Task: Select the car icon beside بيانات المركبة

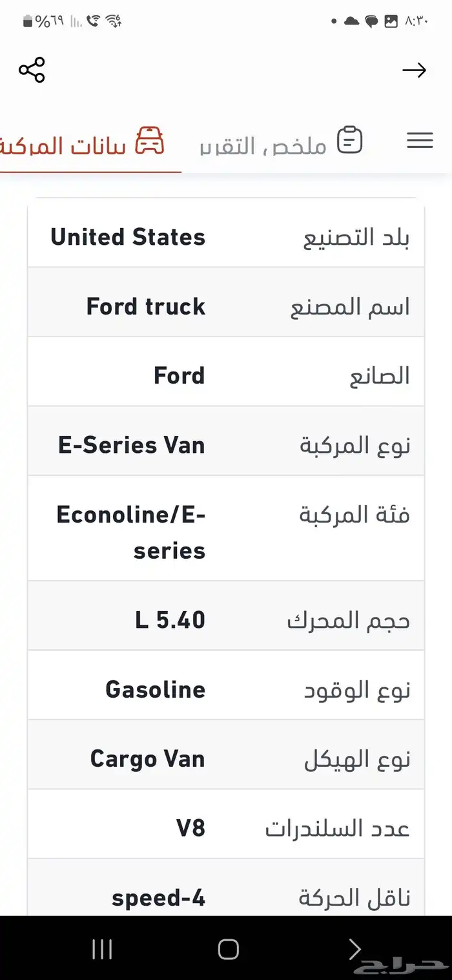Action: pos(150,139)
